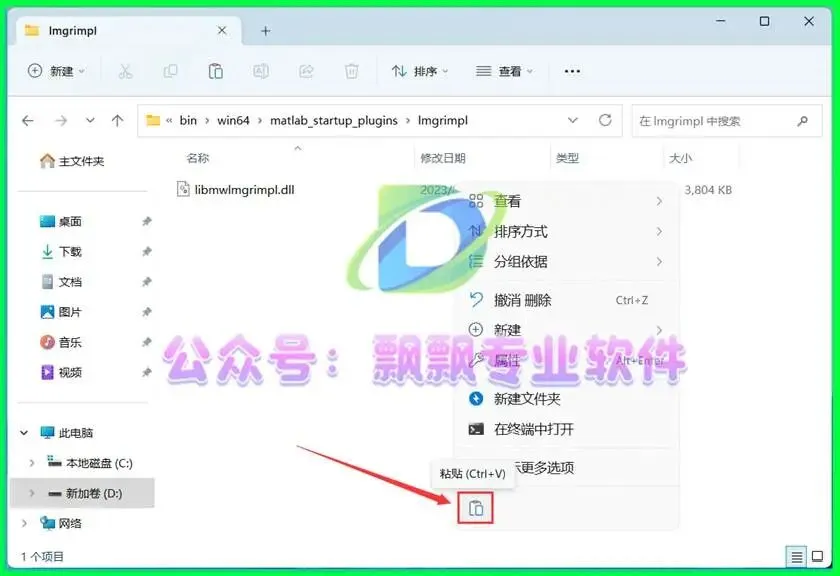Click the Share icon in toolbar
This screenshot has height=576, width=840.
(x=306, y=71)
